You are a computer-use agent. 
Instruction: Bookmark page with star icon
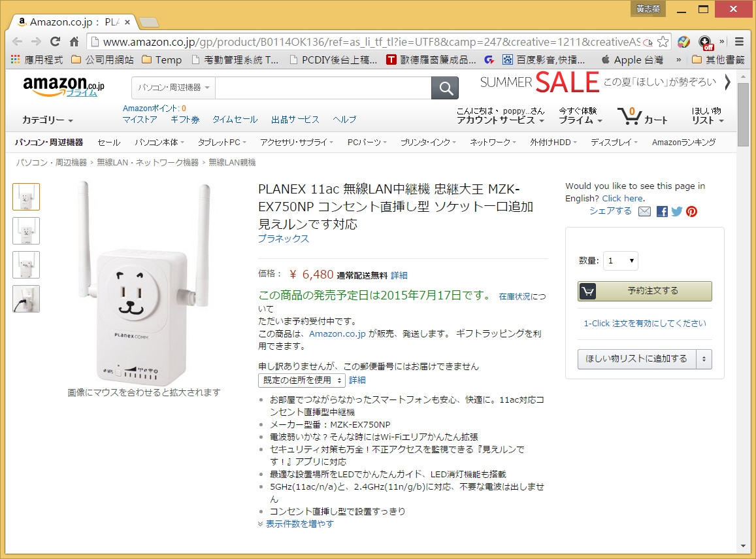pos(663,42)
